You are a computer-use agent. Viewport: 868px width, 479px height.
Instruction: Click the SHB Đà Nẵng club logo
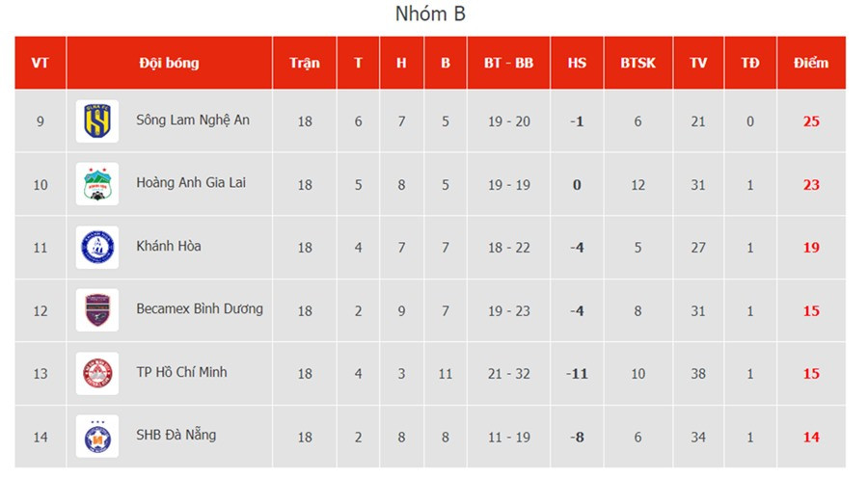(x=97, y=437)
